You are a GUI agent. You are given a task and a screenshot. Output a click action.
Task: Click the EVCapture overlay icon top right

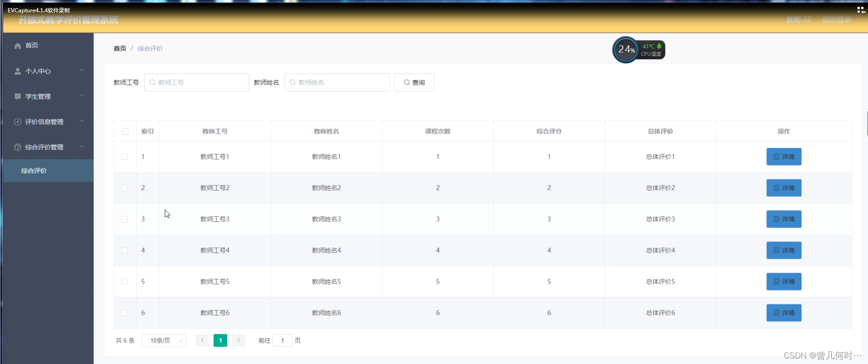pyautogui.click(x=861, y=10)
